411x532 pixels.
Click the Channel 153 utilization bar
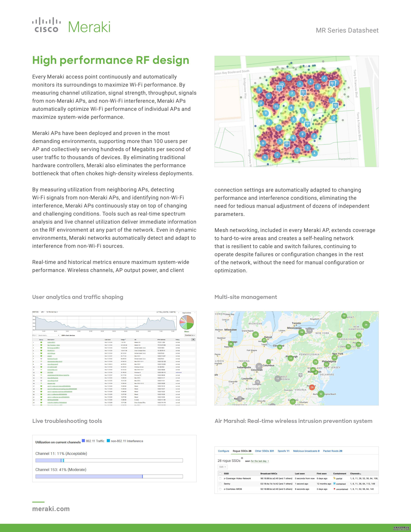coord(109,476)
